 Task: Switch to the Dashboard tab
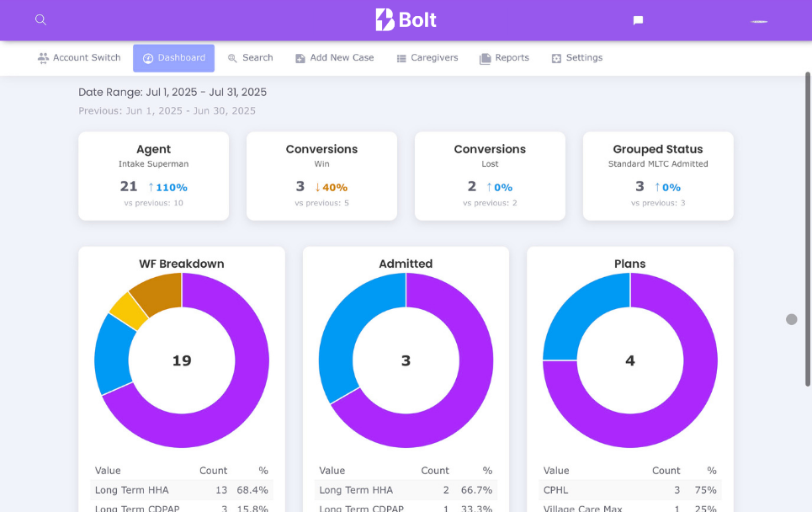coord(173,57)
